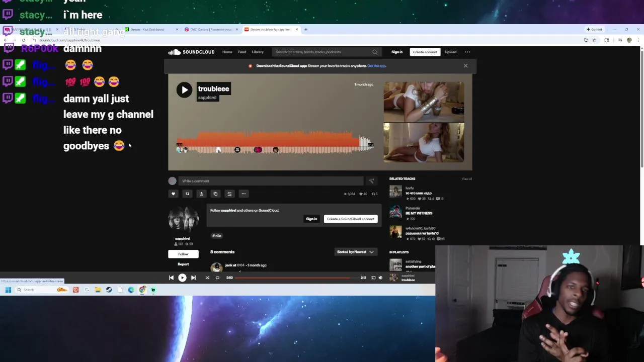Click the SoundCloud logo in the header
This screenshot has height=362, width=644.
point(191,52)
